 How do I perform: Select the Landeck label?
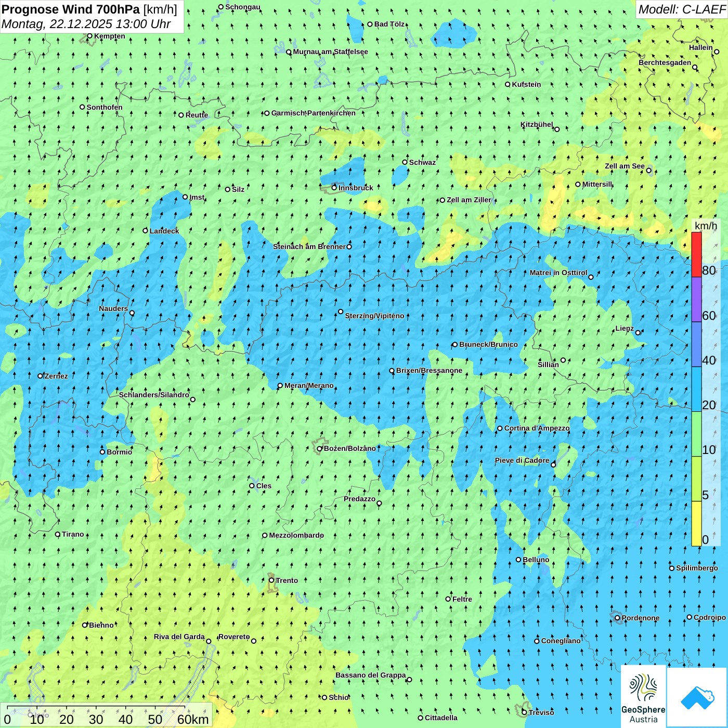click(164, 231)
